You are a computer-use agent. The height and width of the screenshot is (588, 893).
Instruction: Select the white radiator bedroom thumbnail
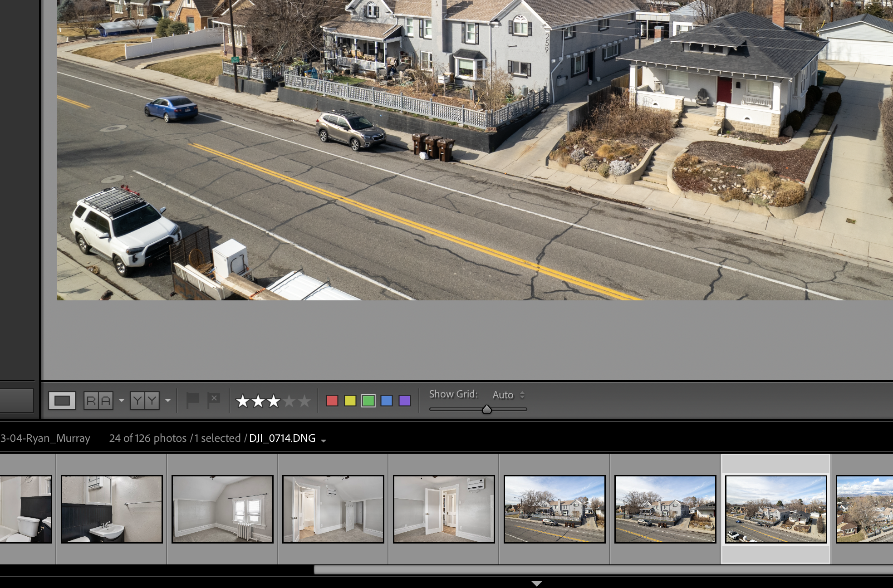tap(222, 509)
